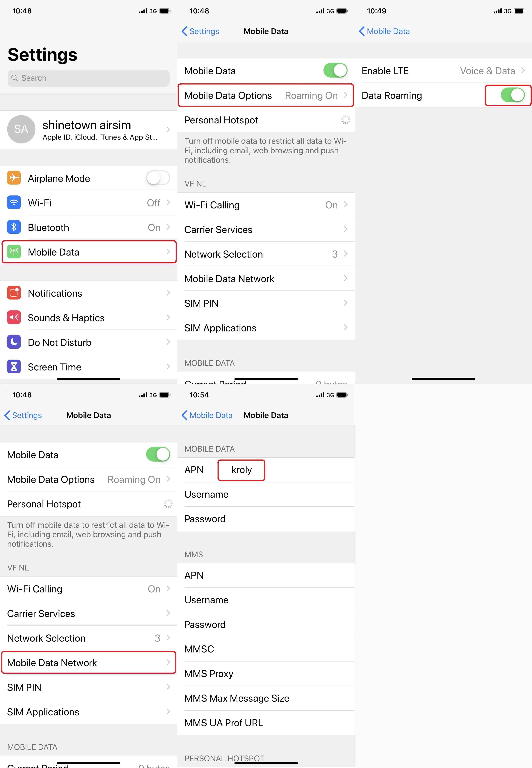Open the Do Not Disturb moon icon
Screen dimensions: 532x768
14,342
